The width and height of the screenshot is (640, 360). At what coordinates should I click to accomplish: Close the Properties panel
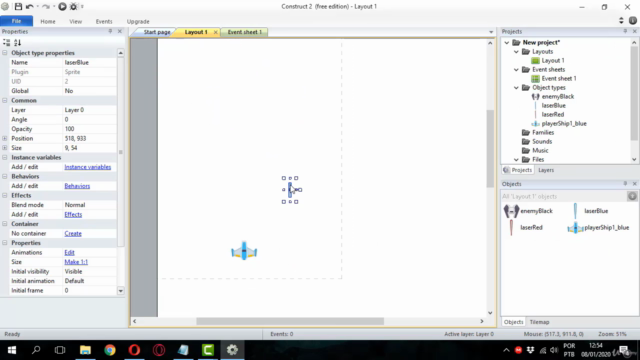click(120, 31)
